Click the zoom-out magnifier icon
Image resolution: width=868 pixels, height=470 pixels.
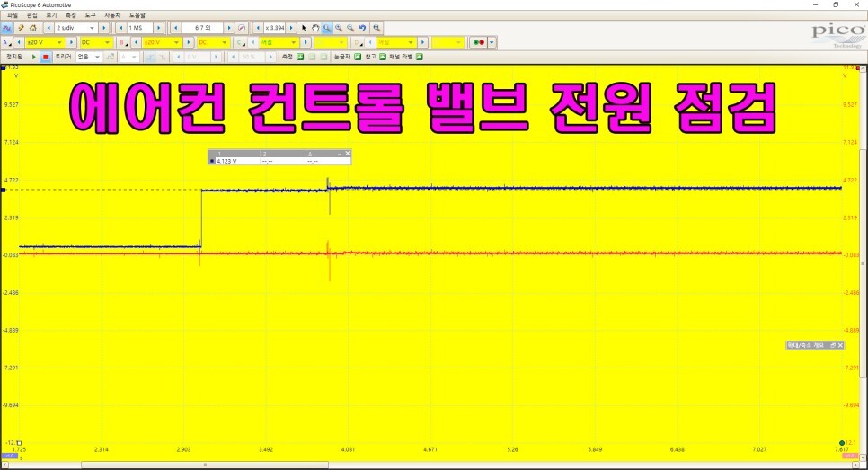(350, 28)
